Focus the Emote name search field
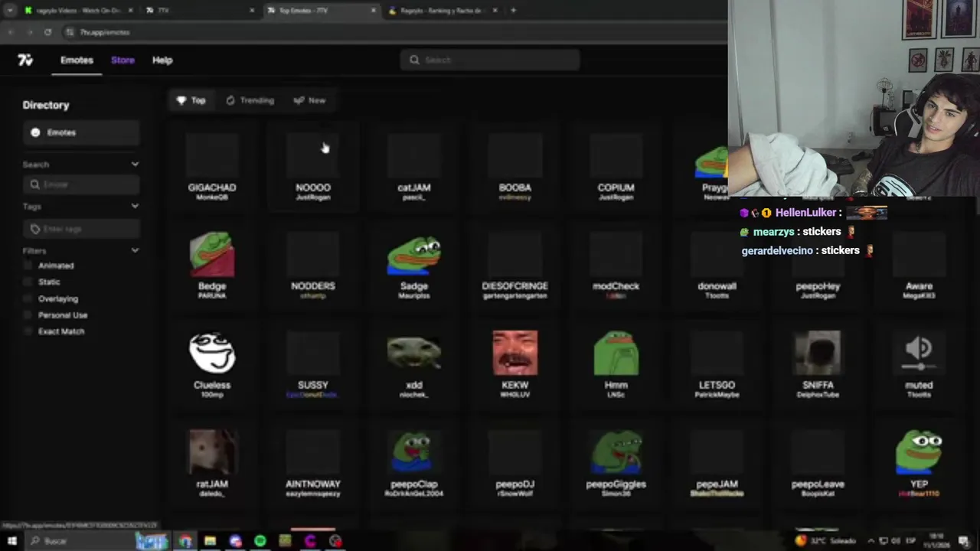Image resolution: width=980 pixels, height=551 pixels. tap(81, 184)
